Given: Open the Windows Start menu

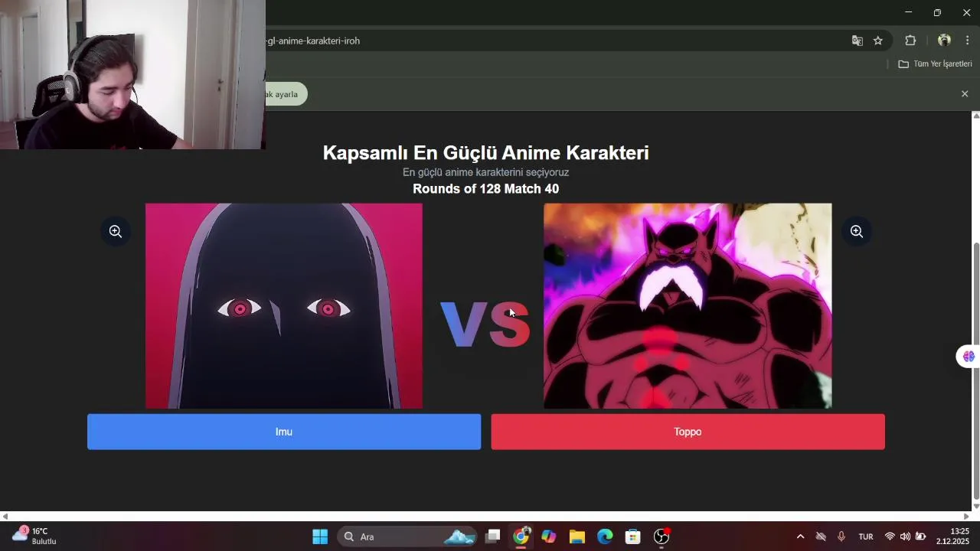Looking at the screenshot, I should click(320, 536).
